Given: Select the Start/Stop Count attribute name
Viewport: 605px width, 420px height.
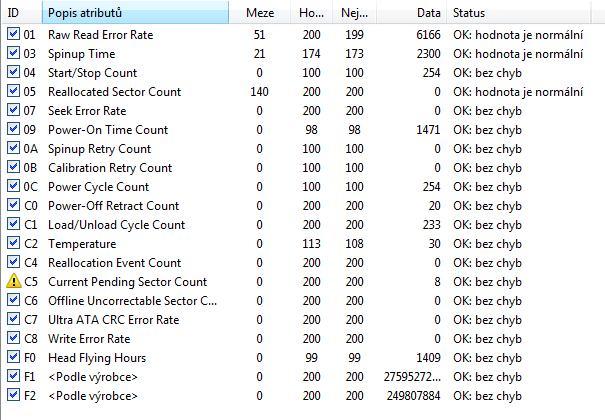Looking at the screenshot, I should click(x=92, y=73).
